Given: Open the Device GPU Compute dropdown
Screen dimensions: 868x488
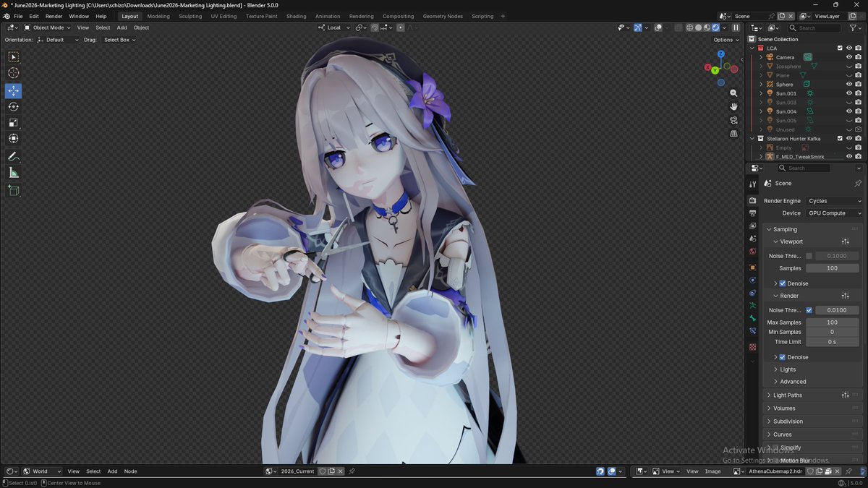Looking at the screenshot, I should pyautogui.click(x=835, y=213).
